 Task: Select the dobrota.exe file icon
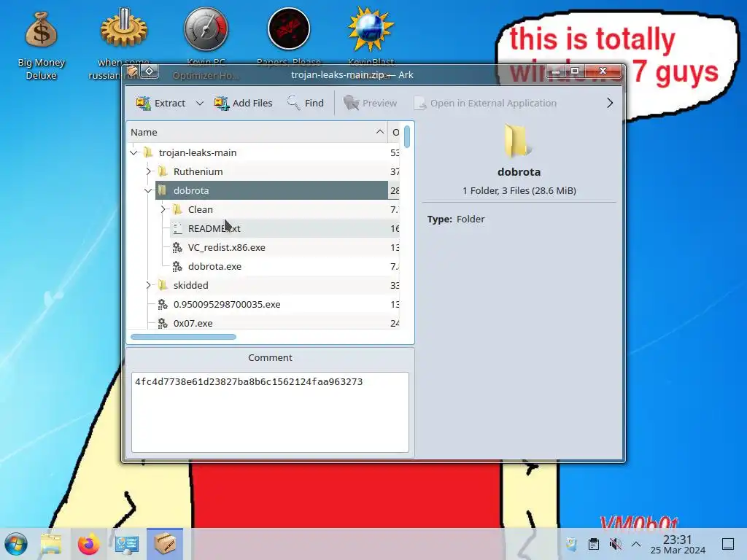[x=177, y=267]
